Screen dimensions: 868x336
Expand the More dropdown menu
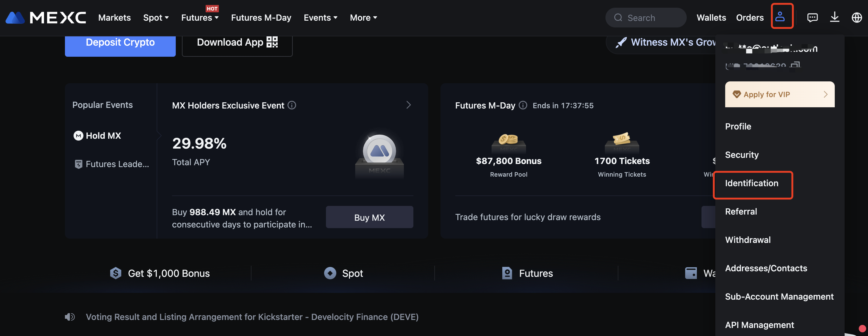(x=363, y=18)
